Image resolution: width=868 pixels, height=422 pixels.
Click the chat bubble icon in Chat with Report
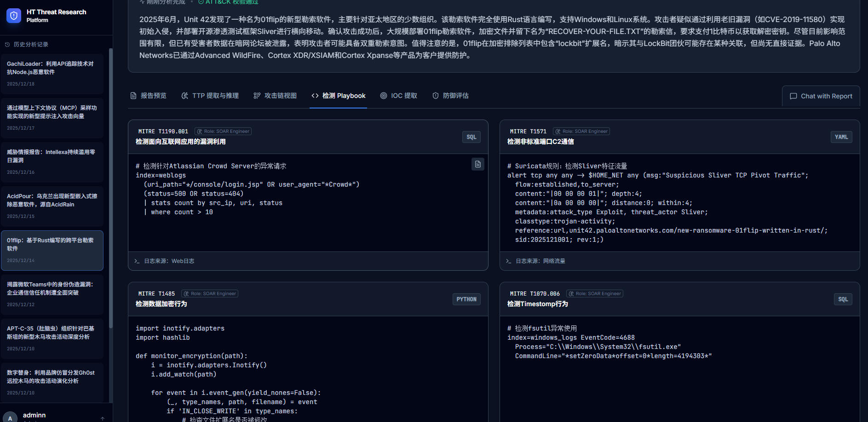pos(793,96)
